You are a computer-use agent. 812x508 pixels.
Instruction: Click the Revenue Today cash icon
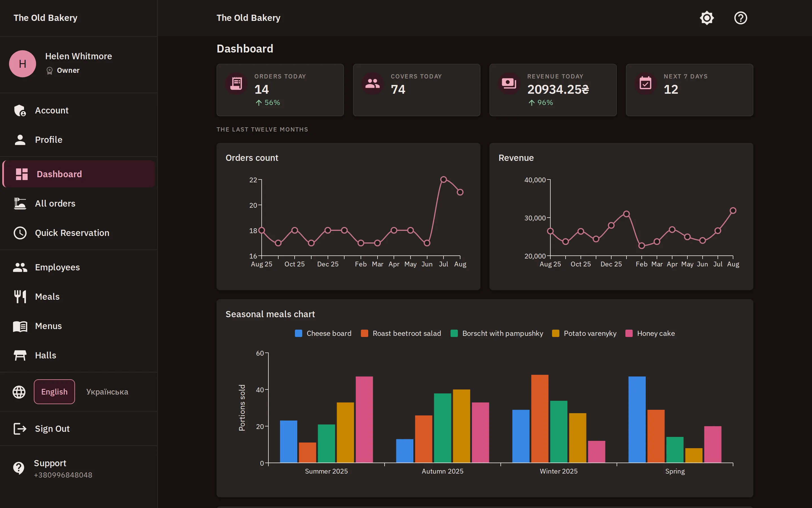point(509,83)
